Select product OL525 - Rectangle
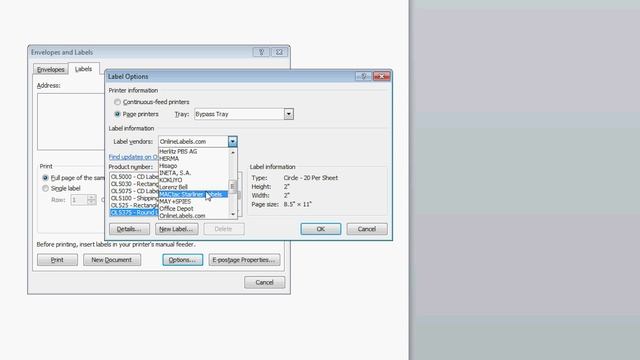This screenshot has height=360, width=640. coord(134,205)
